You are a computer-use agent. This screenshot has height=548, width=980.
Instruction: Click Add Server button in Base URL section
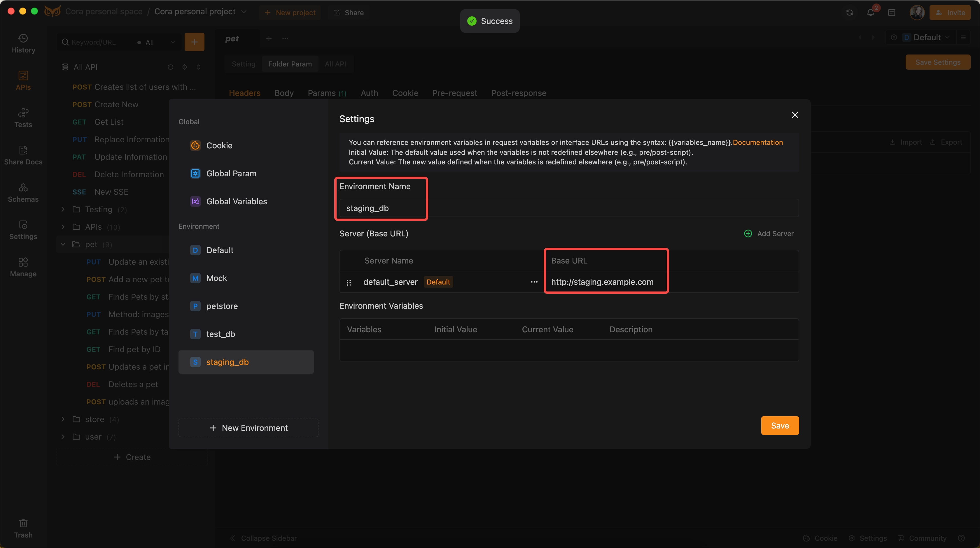point(768,233)
